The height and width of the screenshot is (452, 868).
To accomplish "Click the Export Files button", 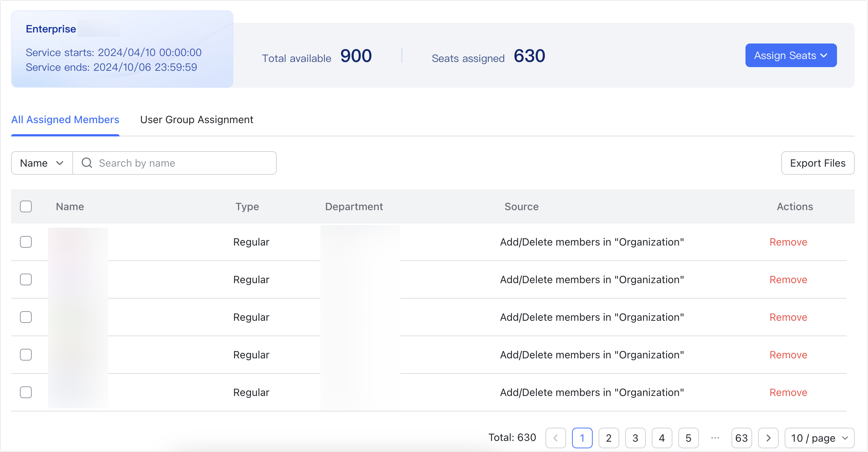I will [x=817, y=163].
